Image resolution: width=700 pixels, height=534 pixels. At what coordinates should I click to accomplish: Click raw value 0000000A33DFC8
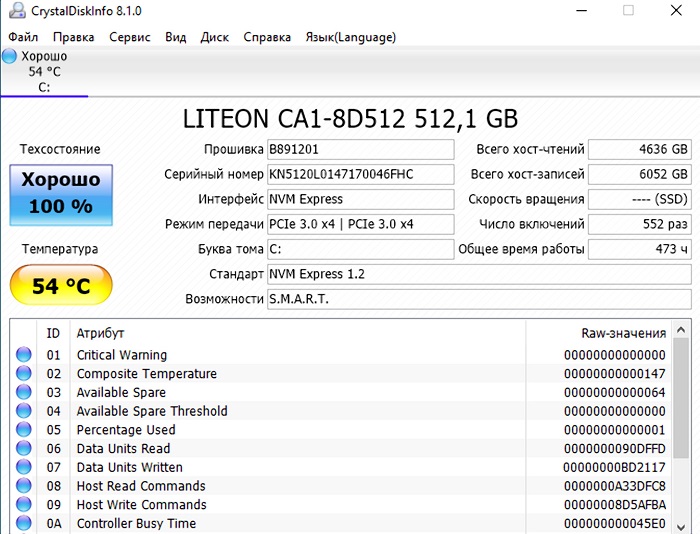pos(615,486)
